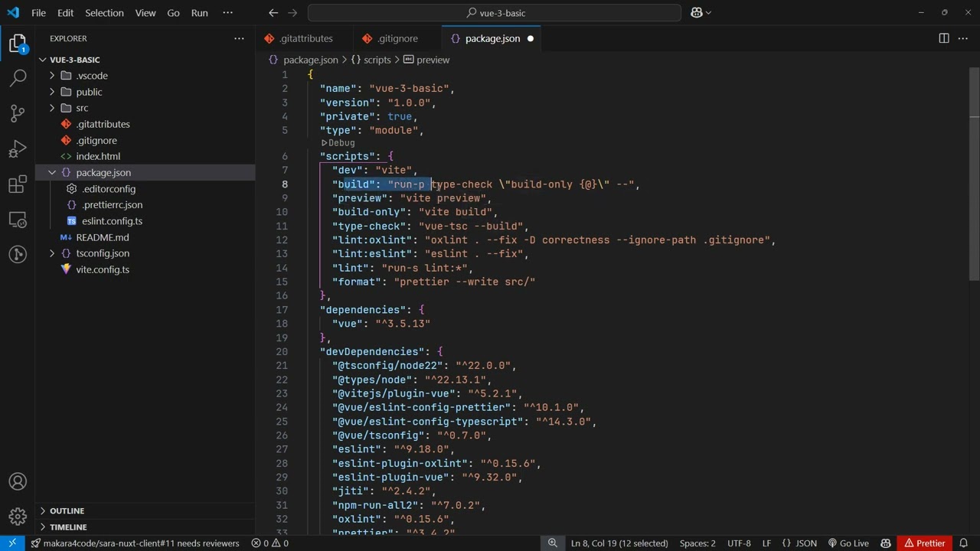The height and width of the screenshot is (551, 980).
Task: Open the Source Control view
Action: 18,113
